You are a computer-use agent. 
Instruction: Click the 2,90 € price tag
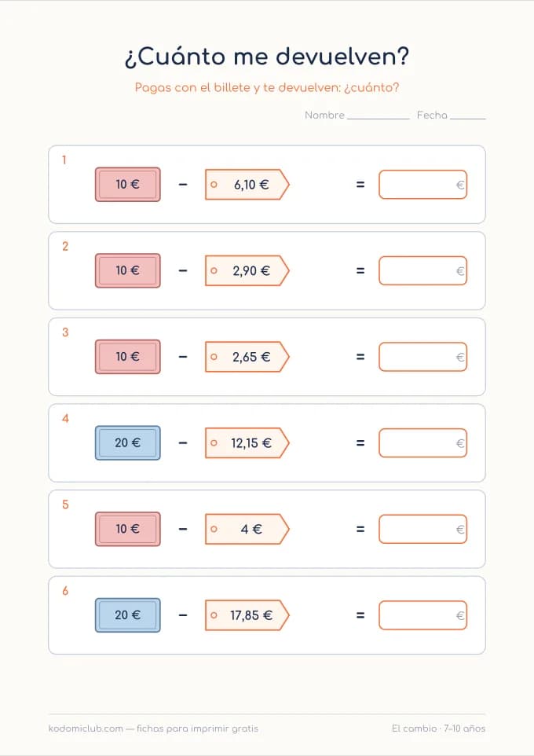click(247, 270)
